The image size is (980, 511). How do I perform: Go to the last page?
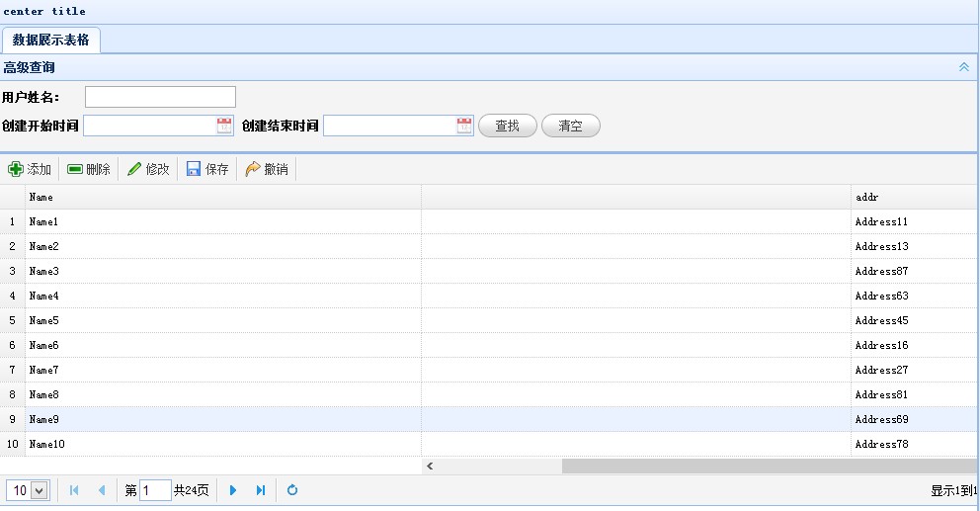pos(261,490)
